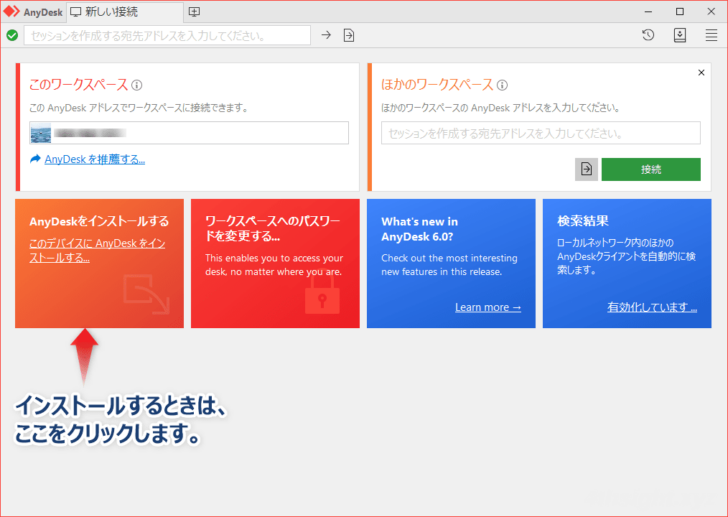The width and height of the screenshot is (728, 517).
Task: Focus the remote workspace address input
Action: [x=541, y=133]
